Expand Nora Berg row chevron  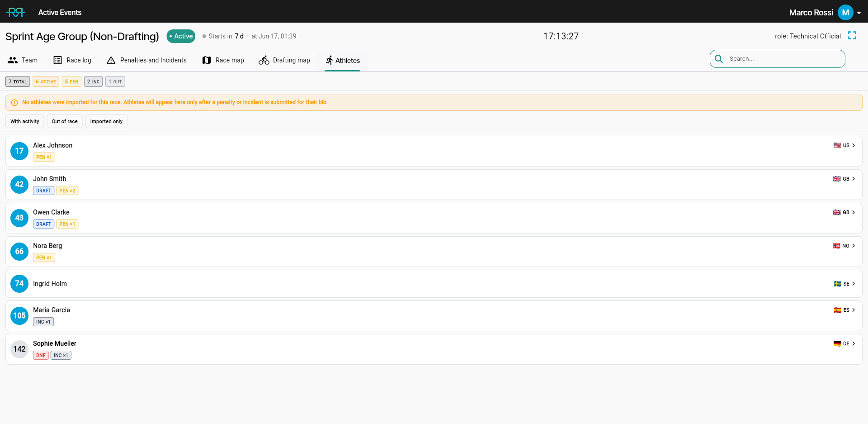click(854, 246)
